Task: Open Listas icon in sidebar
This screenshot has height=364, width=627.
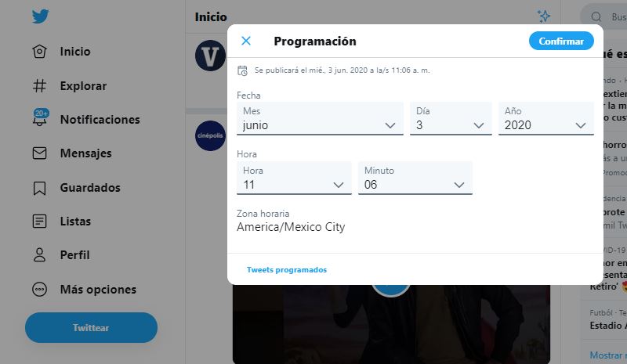Action: [40, 221]
